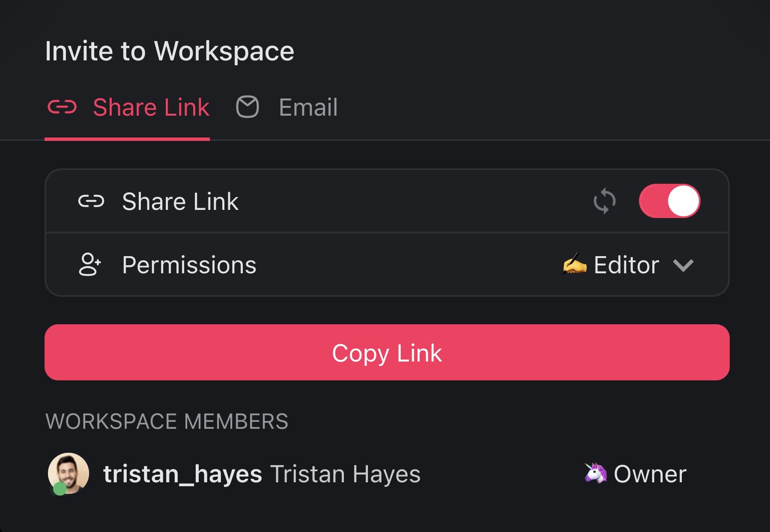Click the link icon in the Share Link row
The width and height of the screenshot is (770, 532).
(x=91, y=201)
